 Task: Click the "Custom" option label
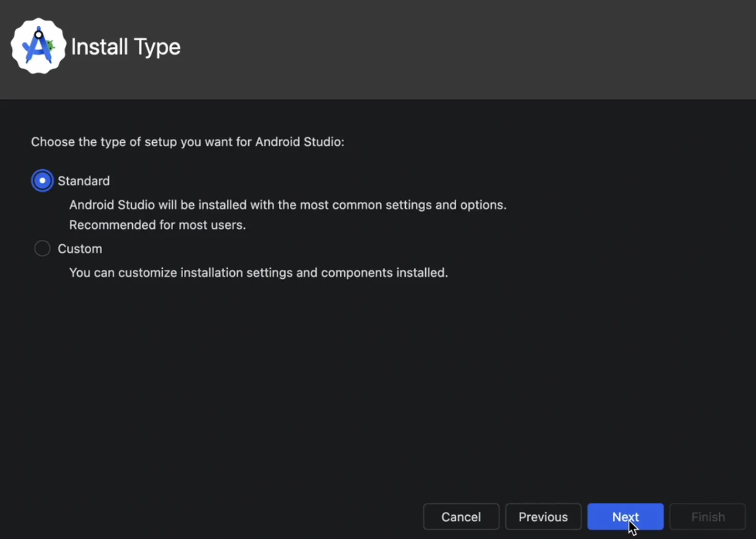click(x=80, y=249)
